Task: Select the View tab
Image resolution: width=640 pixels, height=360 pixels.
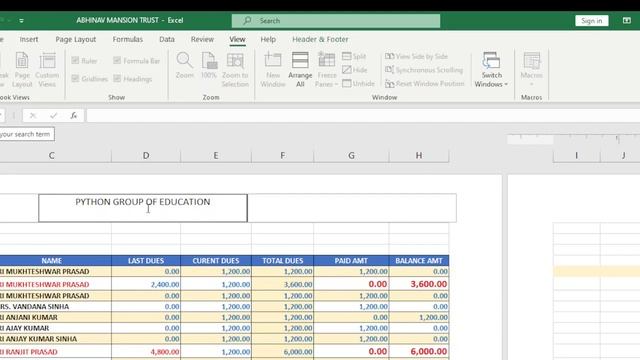Action: point(237,39)
